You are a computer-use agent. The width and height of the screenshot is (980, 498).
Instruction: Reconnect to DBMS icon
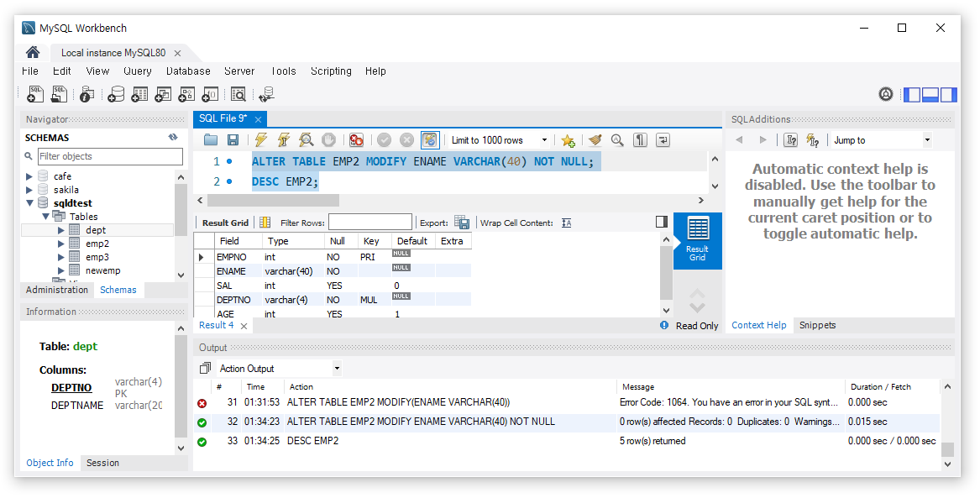(267, 94)
